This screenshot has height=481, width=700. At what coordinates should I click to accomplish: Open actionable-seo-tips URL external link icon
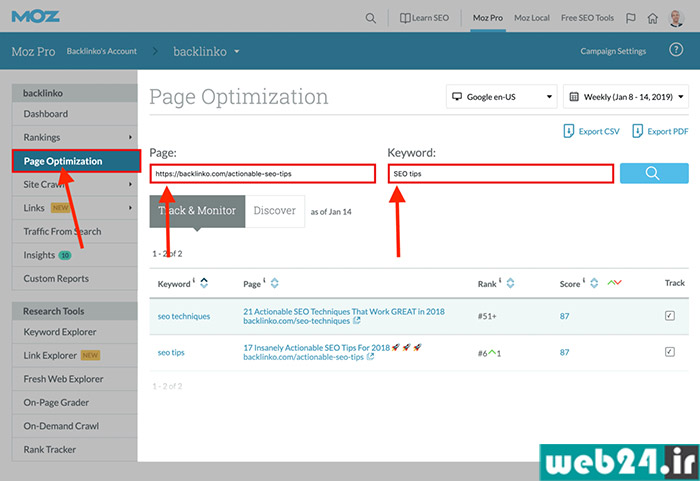pyautogui.click(x=370, y=357)
